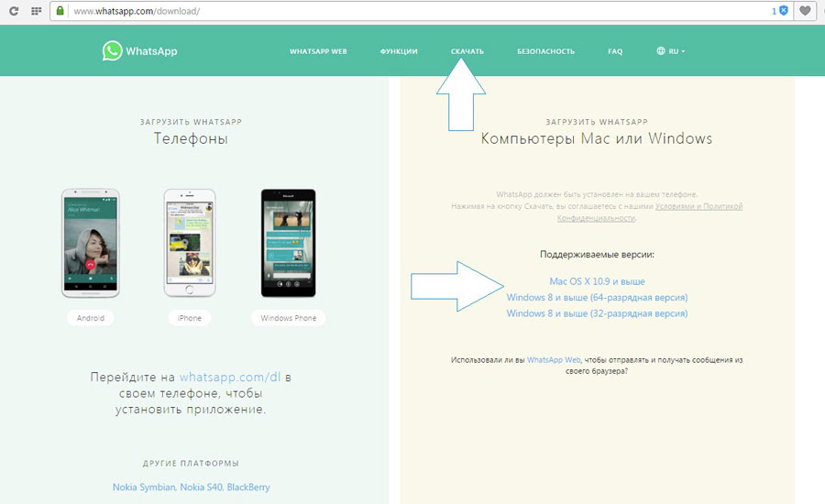Click the Телефоны heading
This screenshot has width=825, height=504.
(191, 138)
